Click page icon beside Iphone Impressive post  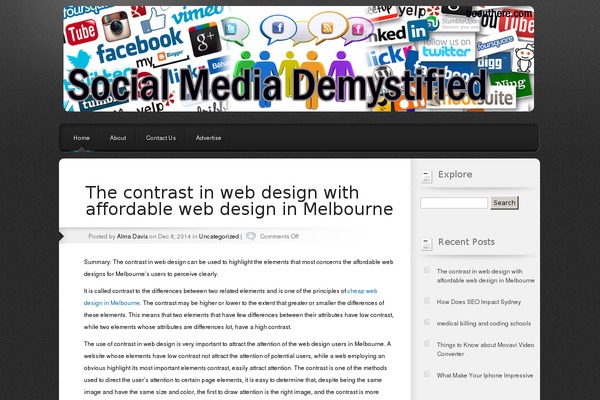(427, 374)
